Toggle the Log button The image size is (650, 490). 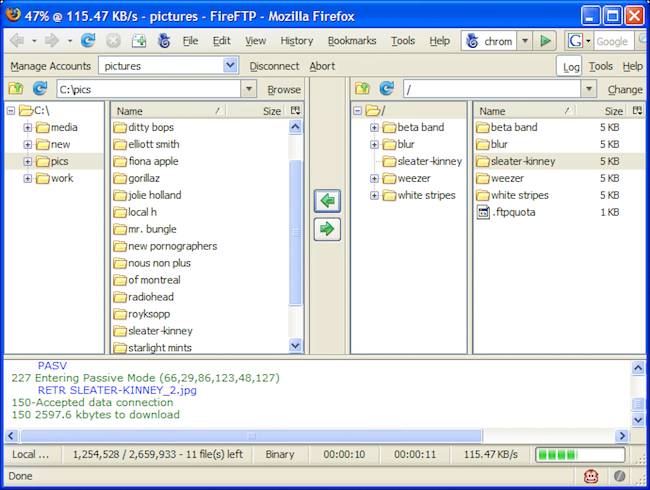[x=570, y=66]
